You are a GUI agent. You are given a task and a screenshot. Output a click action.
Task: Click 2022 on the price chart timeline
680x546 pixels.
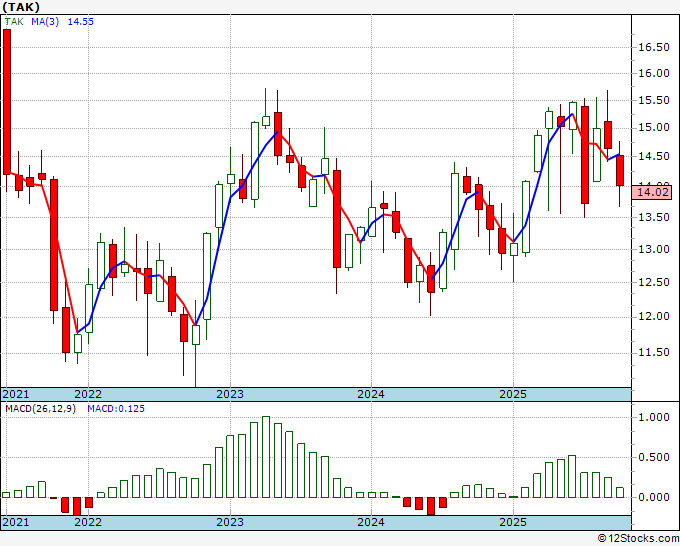(88, 394)
